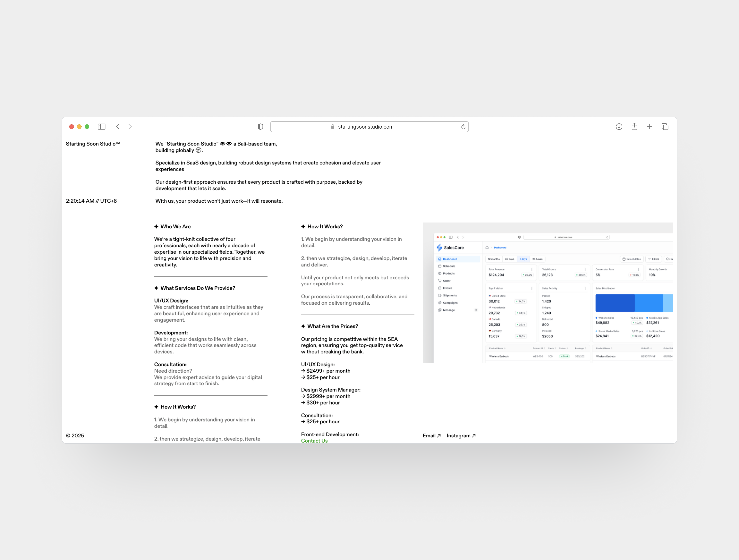Click the tab overview icon
Image resolution: width=739 pixels, height=560 pixels.
(665, 127)
